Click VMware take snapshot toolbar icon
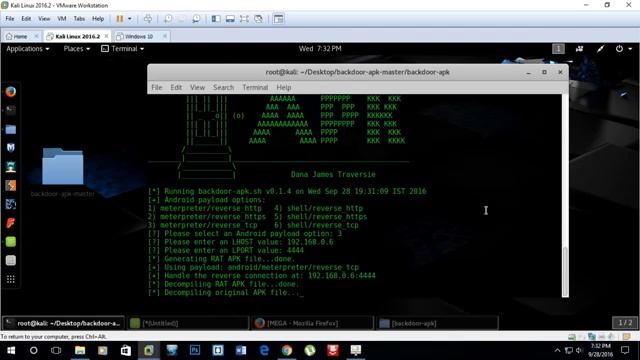 point(168,19)
